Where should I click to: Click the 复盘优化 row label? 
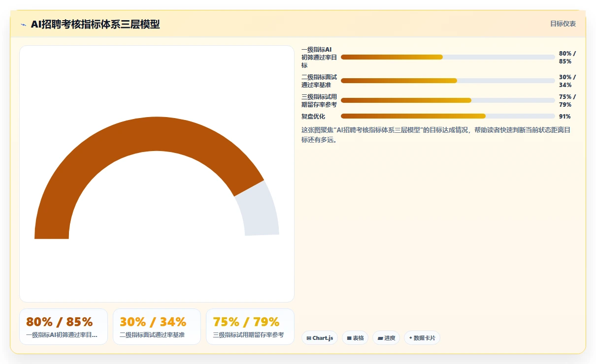click(313, 117)
